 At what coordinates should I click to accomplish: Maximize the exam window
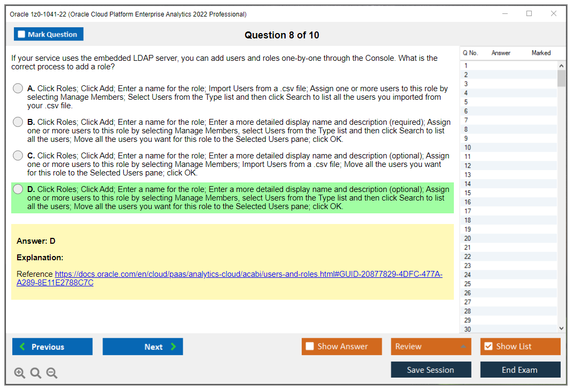529,14
